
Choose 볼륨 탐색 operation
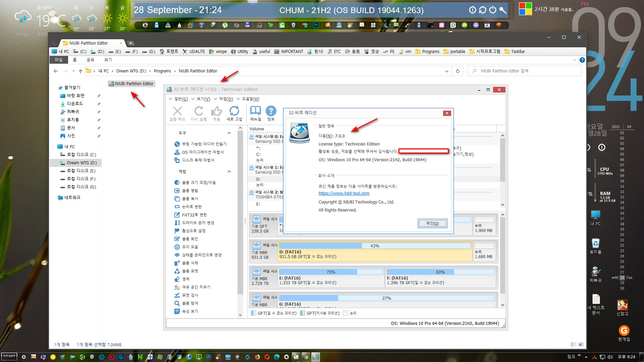pyautogui.click(x=186, y=303)
